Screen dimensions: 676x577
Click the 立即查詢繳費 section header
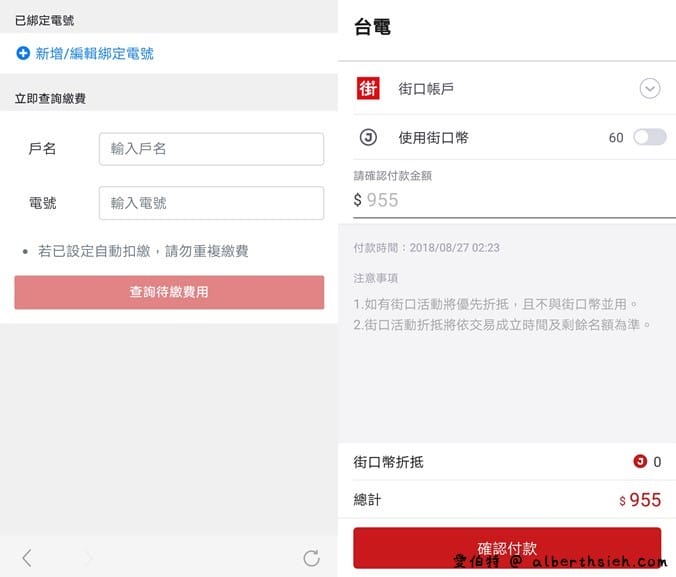[50, 98]
